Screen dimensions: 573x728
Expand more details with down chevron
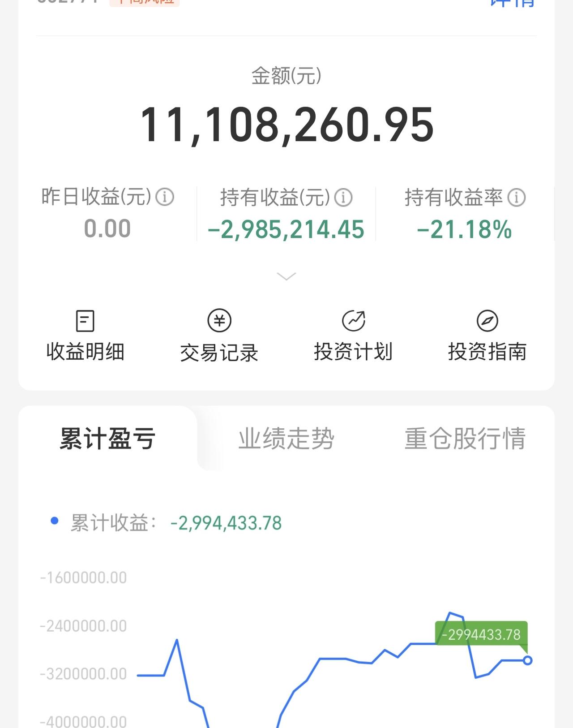click(x=286, y=276)
